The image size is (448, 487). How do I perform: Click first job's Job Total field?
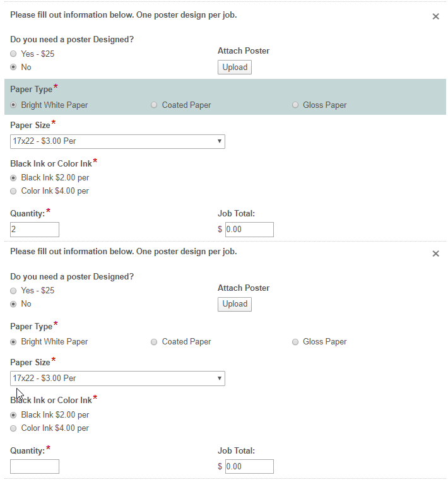[249, 230]
